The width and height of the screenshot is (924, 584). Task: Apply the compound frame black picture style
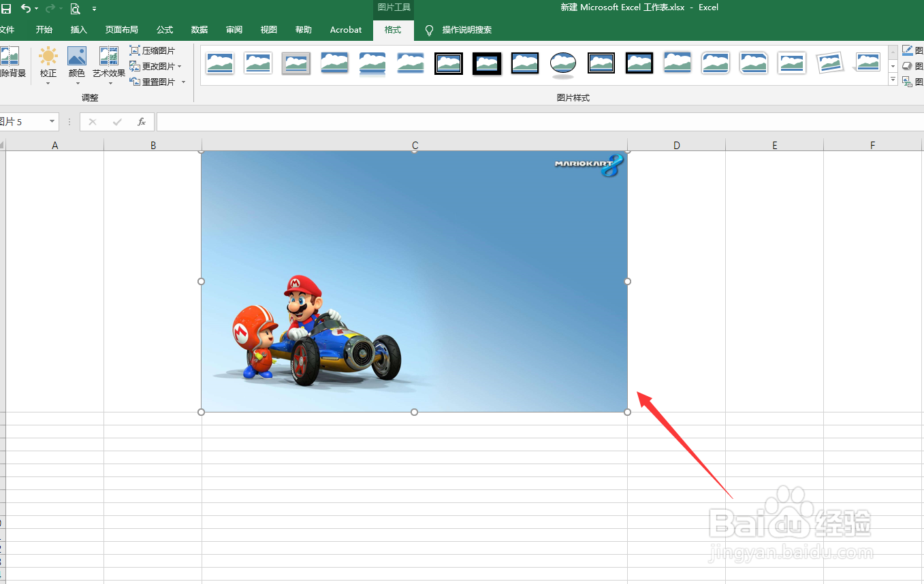(601, 63)
